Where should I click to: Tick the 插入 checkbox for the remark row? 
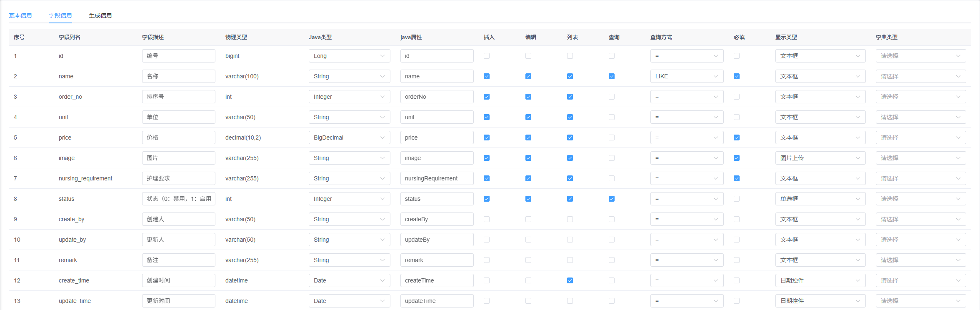click(487, 260)
